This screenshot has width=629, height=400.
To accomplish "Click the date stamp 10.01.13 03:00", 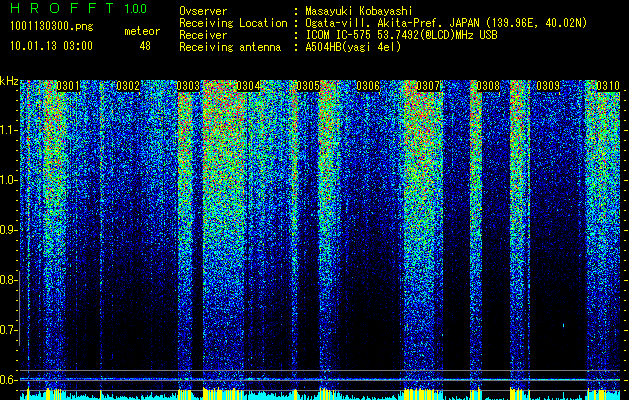I will point(51,45).
